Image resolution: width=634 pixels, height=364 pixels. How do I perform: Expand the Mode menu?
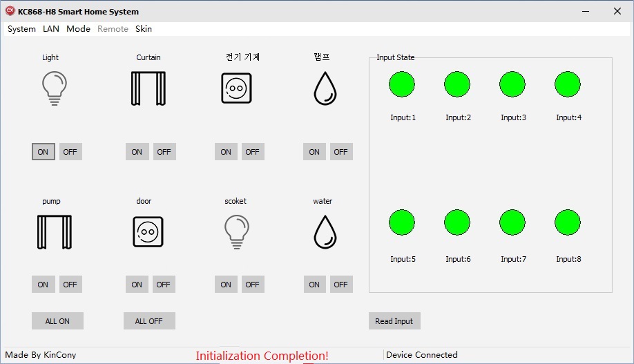coord(78,29)
